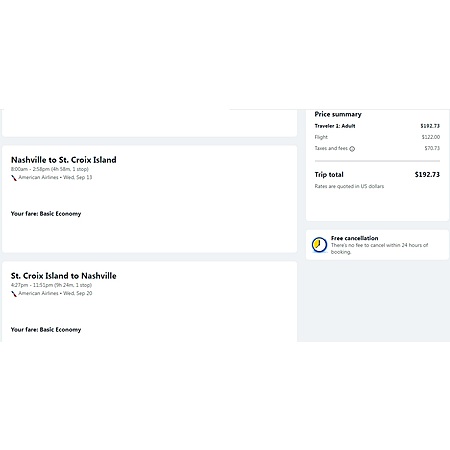Viewport: 450px width, 450px height.
Task: Click the Taxes and fees info icon
Action: tap(352, 149)
